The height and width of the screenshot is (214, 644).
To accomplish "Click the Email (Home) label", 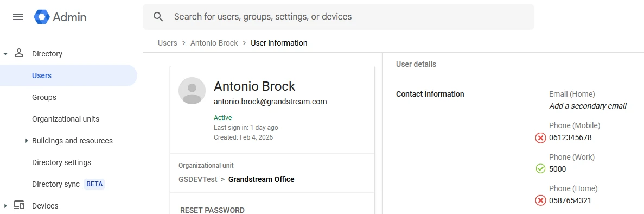I will [572, 95].
